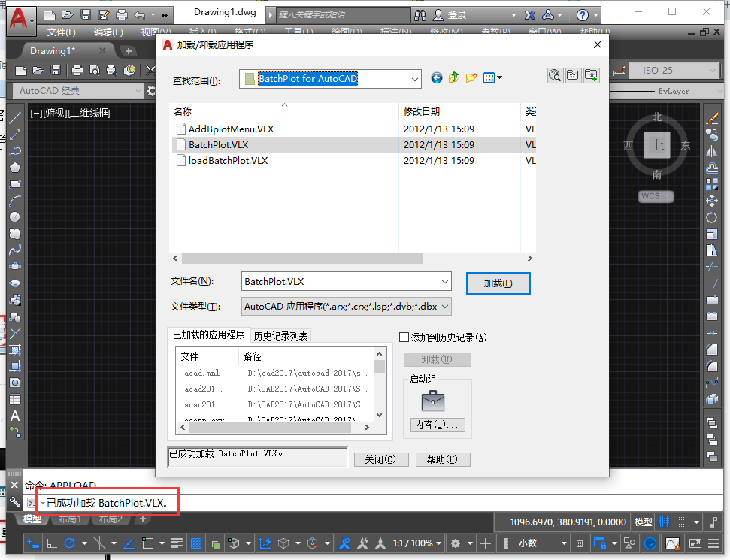730x560 pixels.
Task: Select file AddBplotMenu.VLX in list
Action: tap(231, 129)
